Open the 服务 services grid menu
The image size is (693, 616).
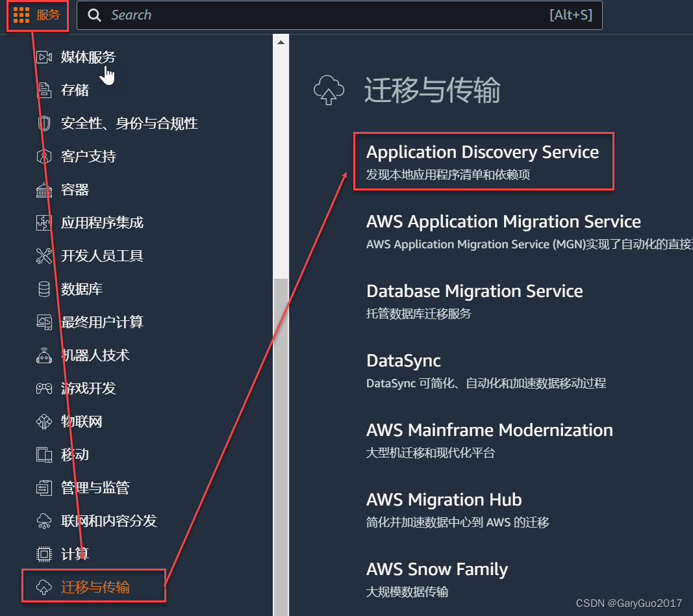[37, 15]
